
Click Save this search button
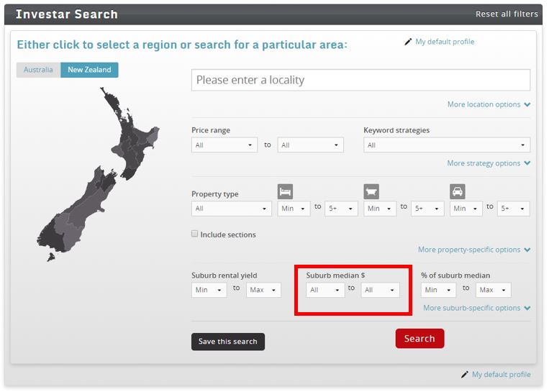point(228,342)
